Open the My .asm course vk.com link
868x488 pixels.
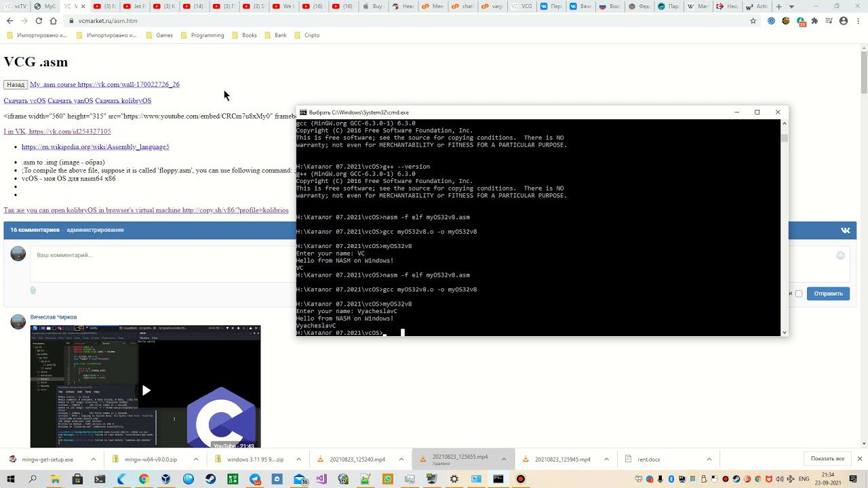tap(104, 85)
